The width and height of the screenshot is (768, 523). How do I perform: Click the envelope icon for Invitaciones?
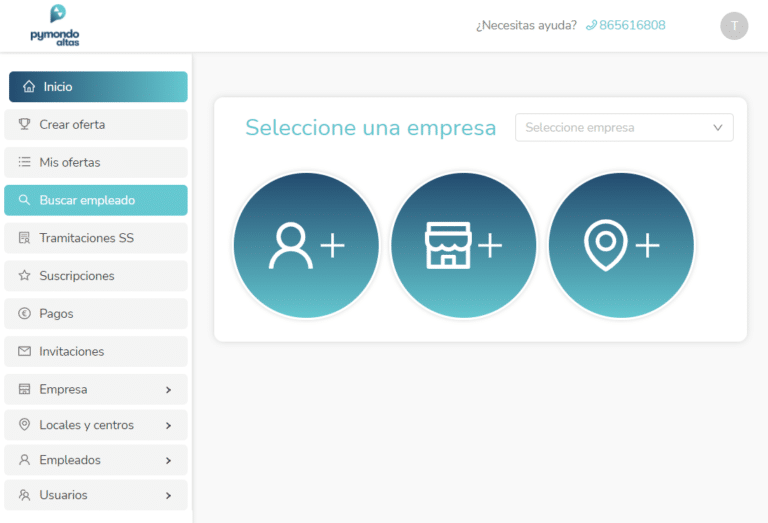pyautogui.click(x=24, y=351)
